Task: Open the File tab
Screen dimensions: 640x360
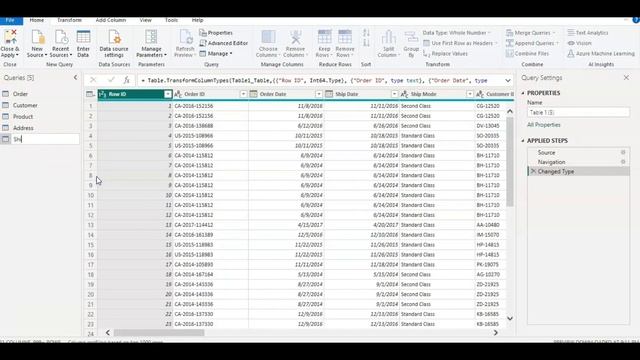Action: (10, 20)
